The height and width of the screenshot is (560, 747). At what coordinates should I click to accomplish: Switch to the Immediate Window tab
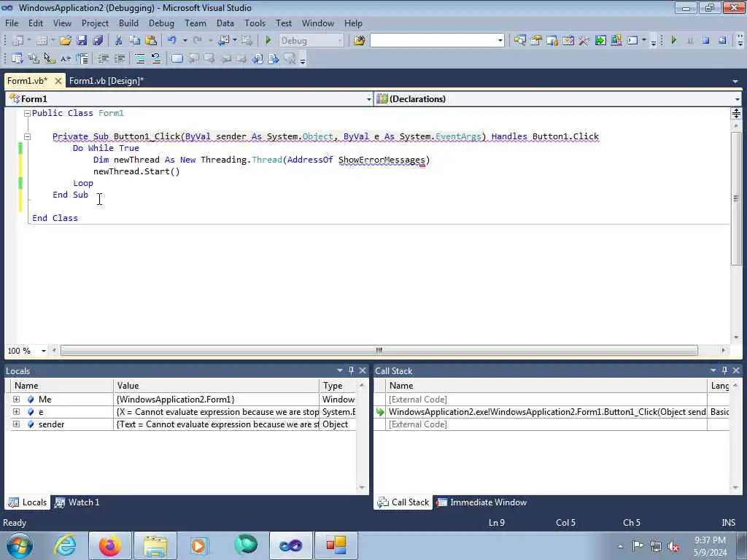(x=482, y=502)
